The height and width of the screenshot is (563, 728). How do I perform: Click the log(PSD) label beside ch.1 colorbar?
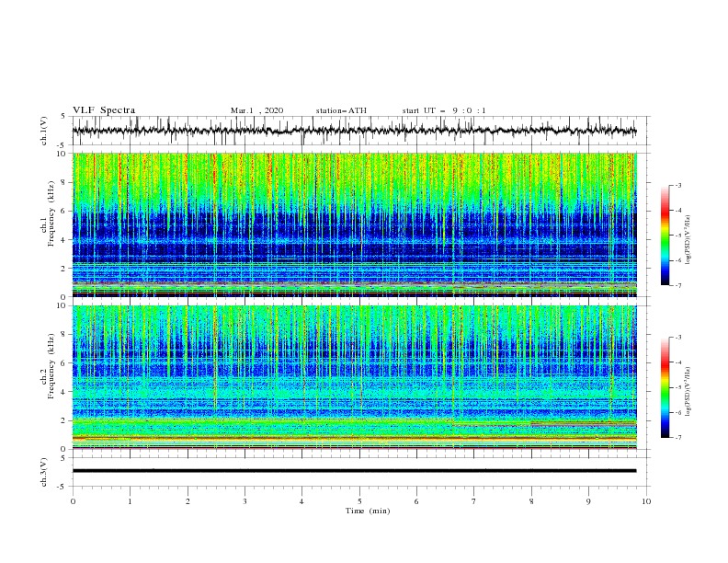pos(689,240)
